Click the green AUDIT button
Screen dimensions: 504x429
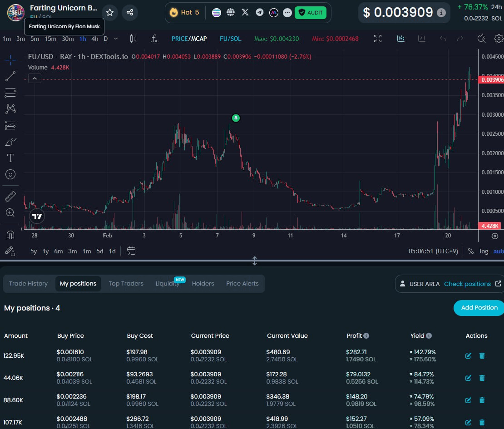point(311,13)
